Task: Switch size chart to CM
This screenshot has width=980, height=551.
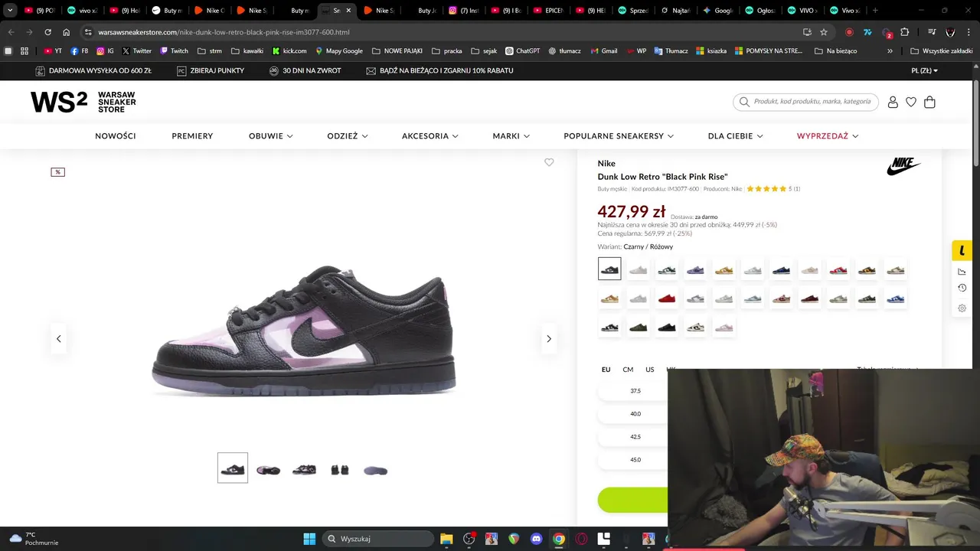Action: [628, 370]
